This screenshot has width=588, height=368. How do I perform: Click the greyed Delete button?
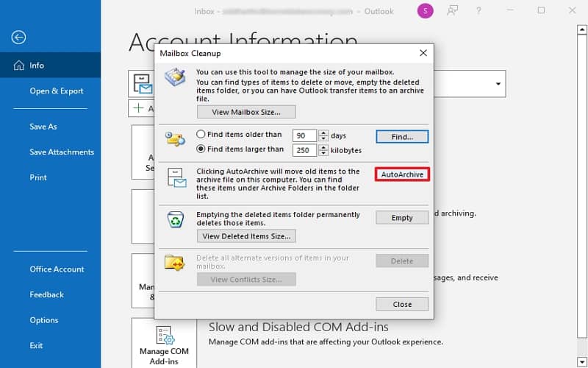click(402, 261)
